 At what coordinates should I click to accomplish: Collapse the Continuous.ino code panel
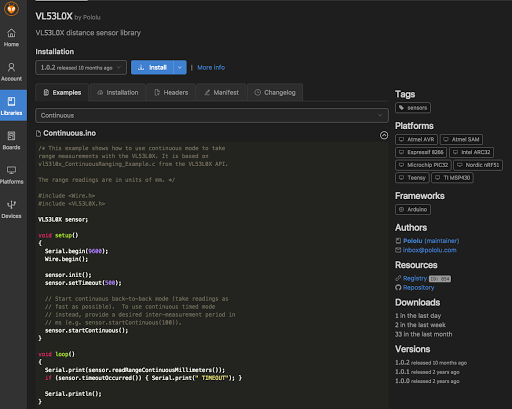(x=384, y=135)
